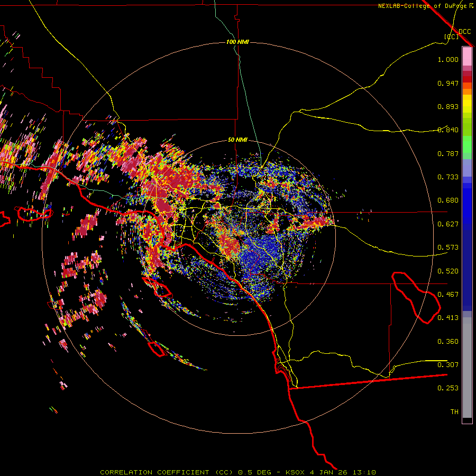
Task: Click the bright green segment of color bar
Action: [467, 144]
